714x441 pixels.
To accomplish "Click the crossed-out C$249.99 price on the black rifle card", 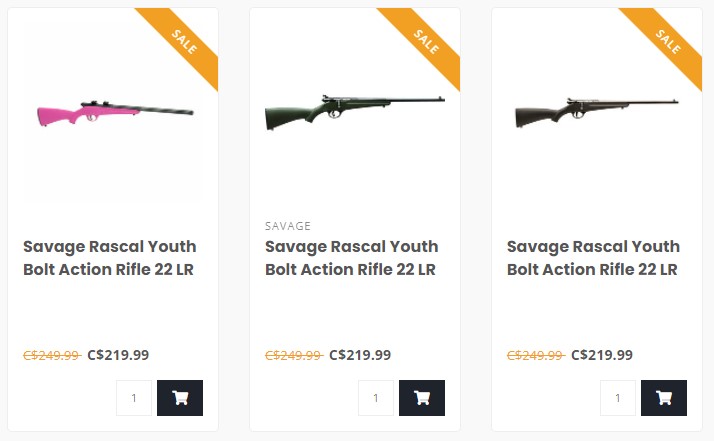I will pos(536,355).
